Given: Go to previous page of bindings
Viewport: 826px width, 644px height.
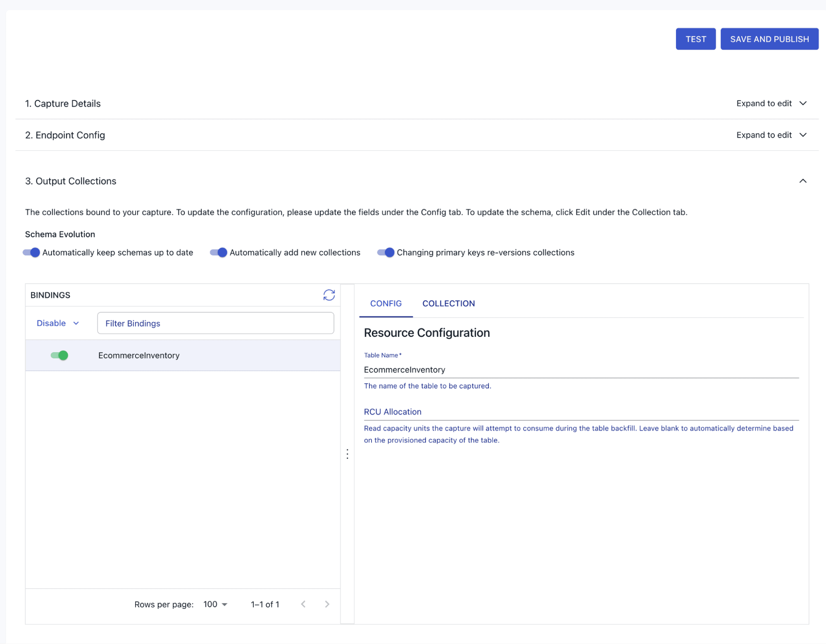Looking at the screenshot, I should pos(304,604).
